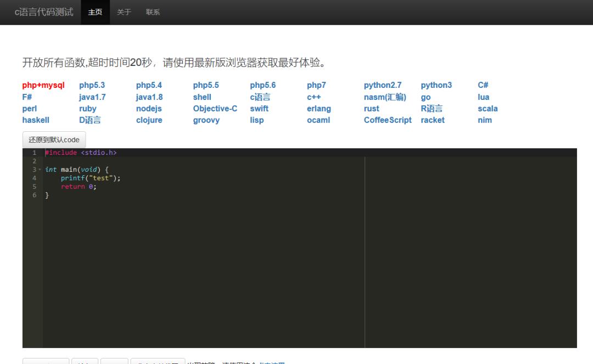Select the haskell language link
The image size is (593, 364).
pyautogui.click(x=36, y=120)
